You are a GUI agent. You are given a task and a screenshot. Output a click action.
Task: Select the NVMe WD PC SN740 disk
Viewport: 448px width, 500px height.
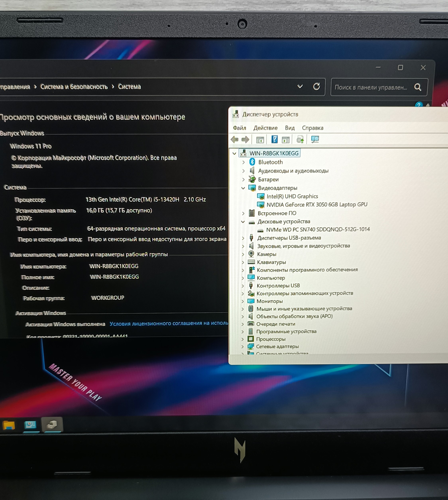point(317,229)
